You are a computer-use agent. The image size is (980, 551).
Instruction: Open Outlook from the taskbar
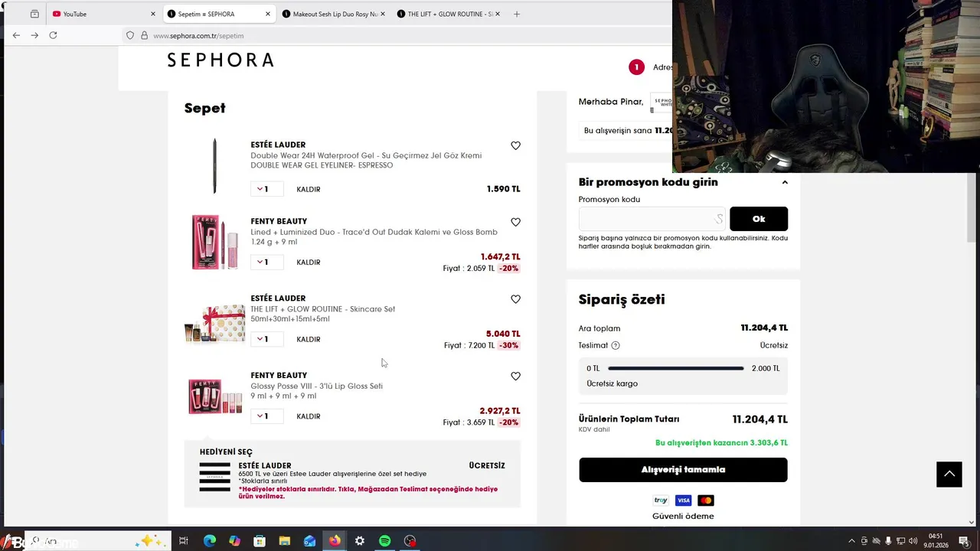click(x=309, y=541)
